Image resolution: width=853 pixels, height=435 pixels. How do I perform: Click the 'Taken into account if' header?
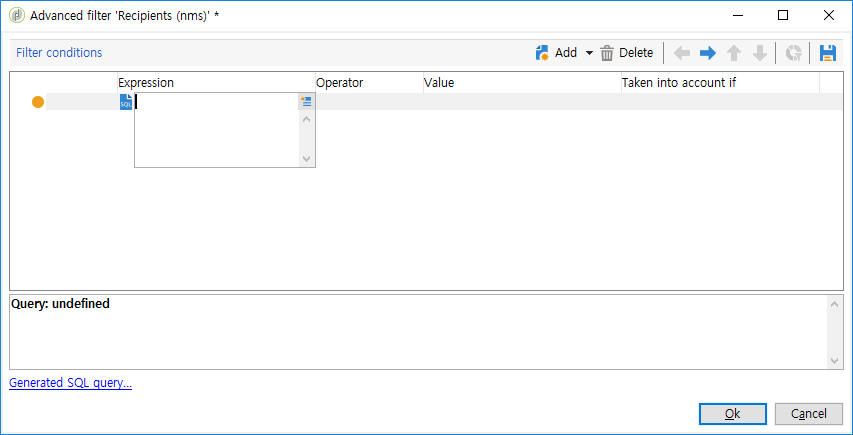pos(679,82)
